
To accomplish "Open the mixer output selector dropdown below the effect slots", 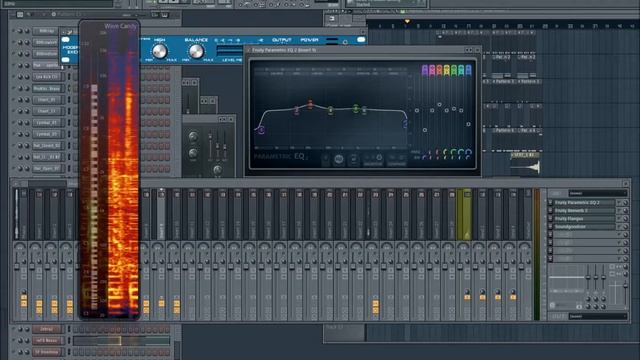I will point(598,316).
